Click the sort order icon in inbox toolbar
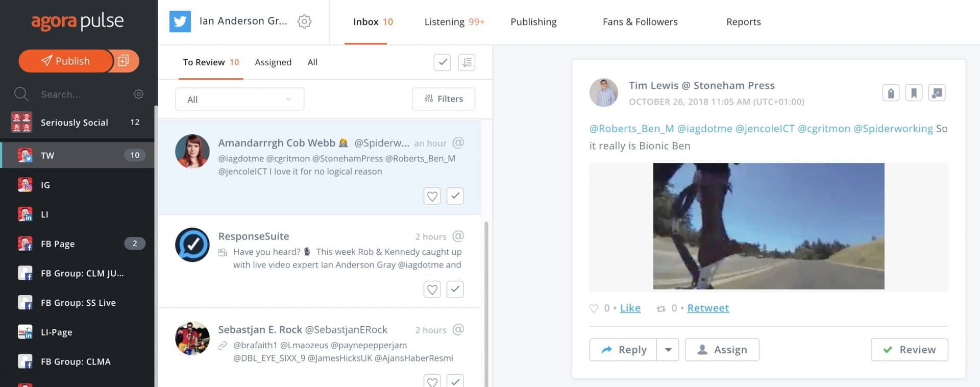 coord(467,62)
